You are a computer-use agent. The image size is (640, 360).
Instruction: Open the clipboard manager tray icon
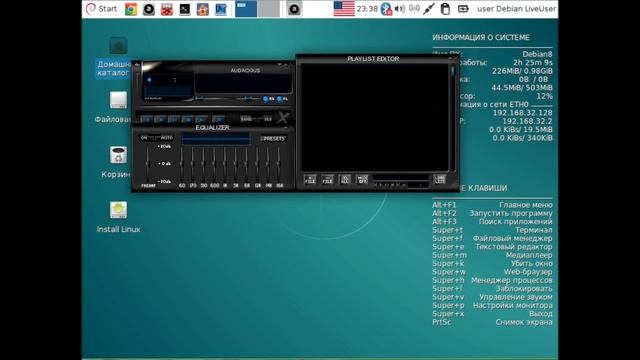[445, 9]
